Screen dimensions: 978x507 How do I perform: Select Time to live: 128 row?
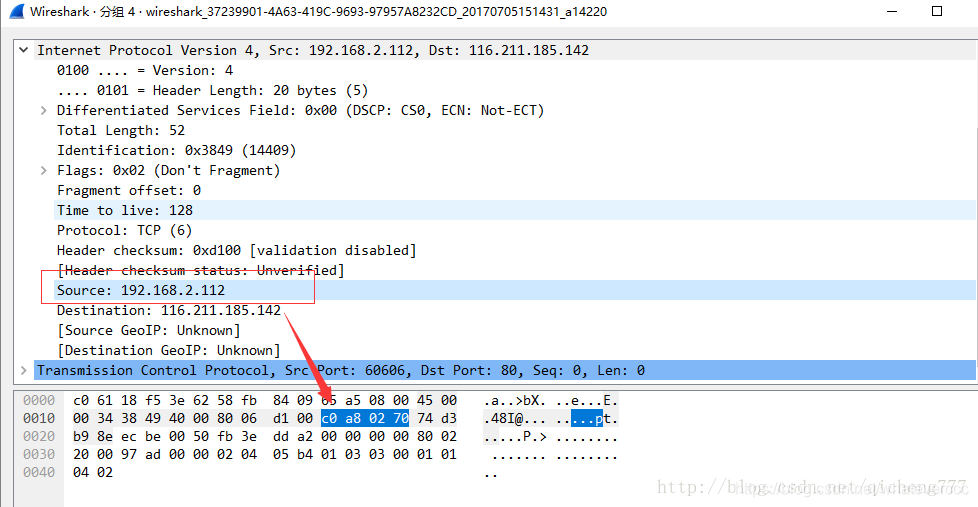click(515, 210)
